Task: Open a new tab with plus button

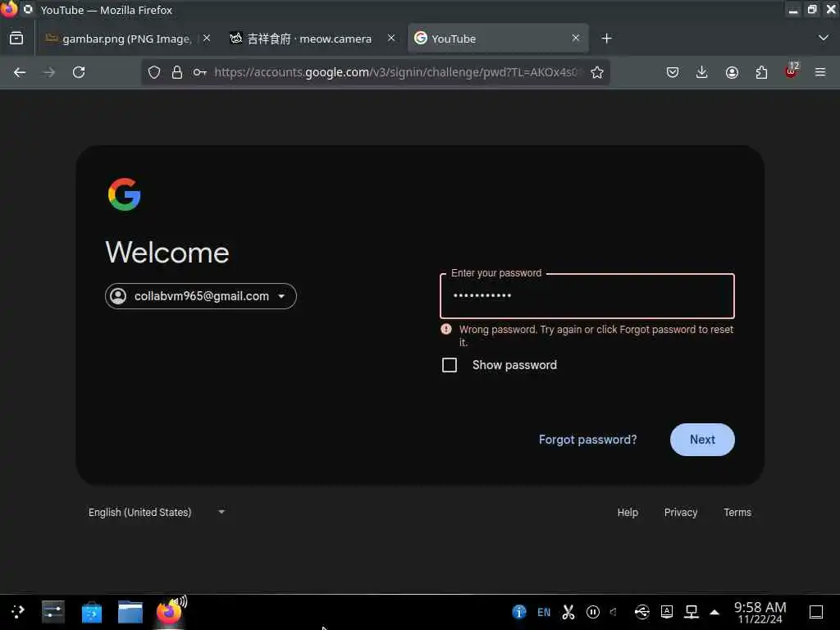Action: click(x=606, y=39)
